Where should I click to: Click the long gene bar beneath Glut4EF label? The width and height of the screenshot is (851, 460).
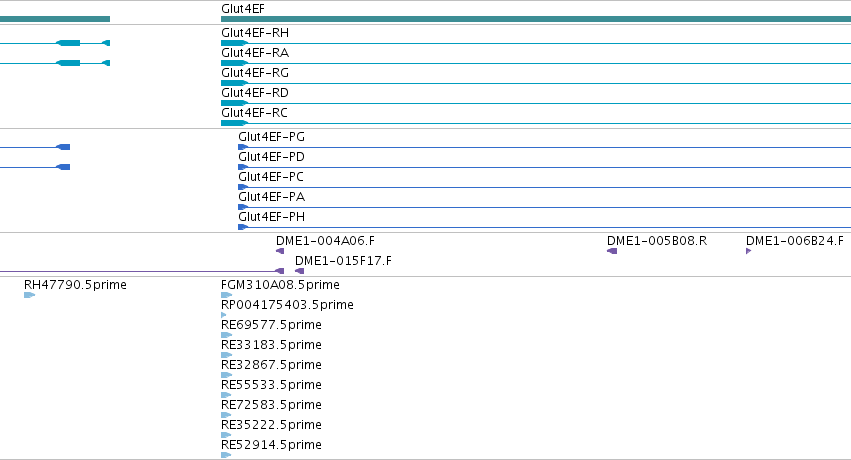[x=536, y=20]
